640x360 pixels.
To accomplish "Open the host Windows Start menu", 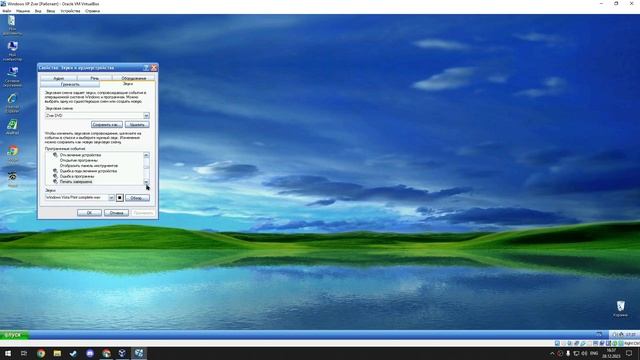I will (x=8, y=353).
